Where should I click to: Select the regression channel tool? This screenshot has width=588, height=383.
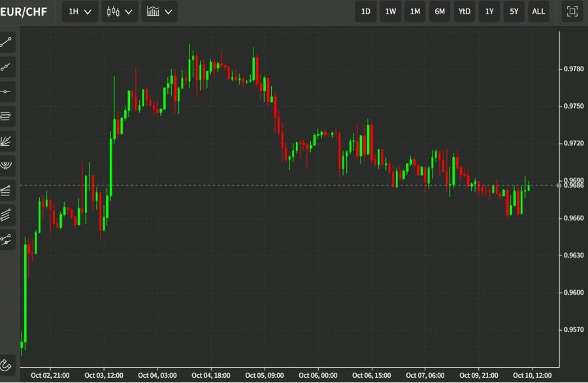point(7,240)
